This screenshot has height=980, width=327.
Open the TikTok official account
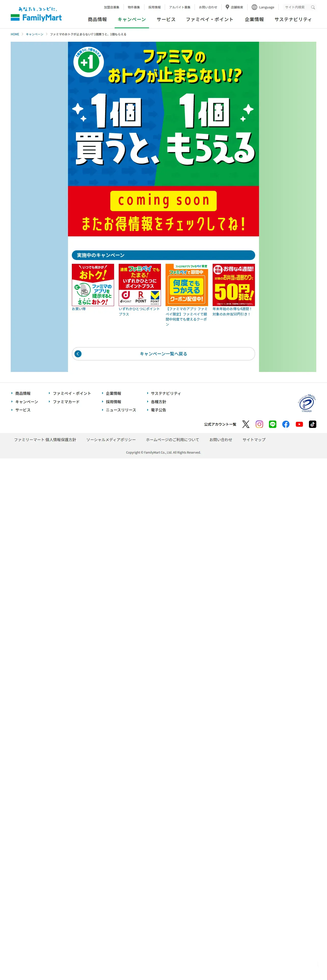(x=312, y=424)
